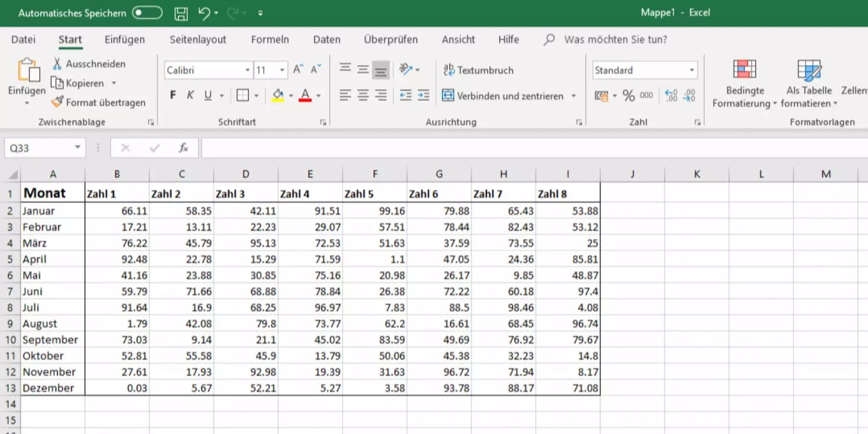This screenshot has width=868, height=434.
Task: Open the Formeln tab
Action: pyautogui.click(x=270, y=40)
